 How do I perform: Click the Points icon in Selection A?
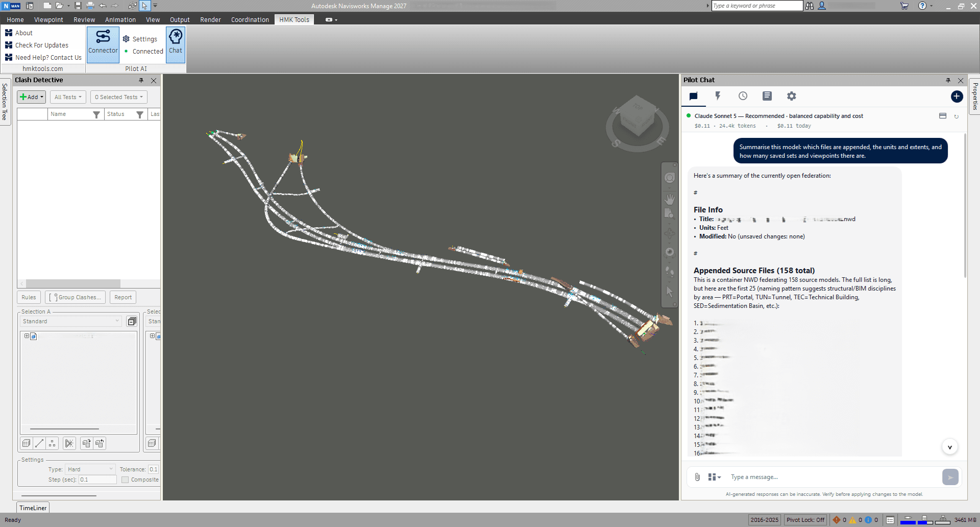coord(52,443)
